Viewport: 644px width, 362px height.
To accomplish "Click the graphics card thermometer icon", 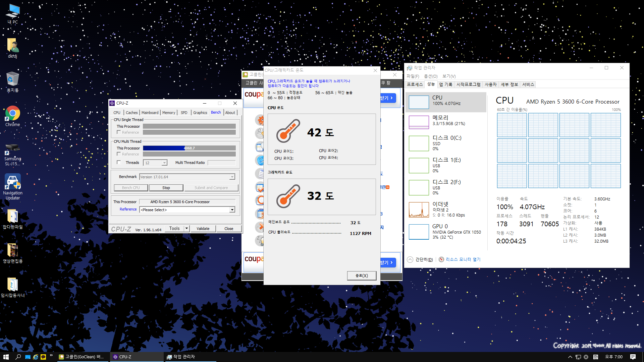I will 288,196.
